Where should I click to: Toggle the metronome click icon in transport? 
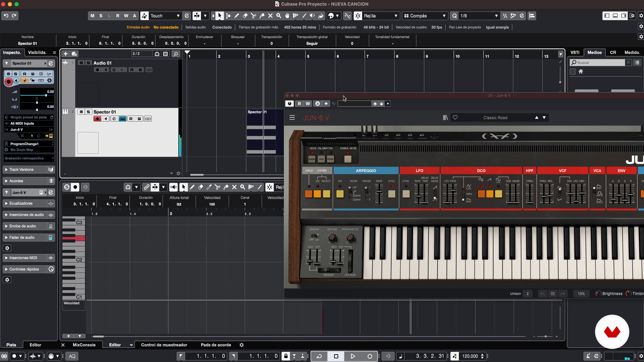click(588, 356)
